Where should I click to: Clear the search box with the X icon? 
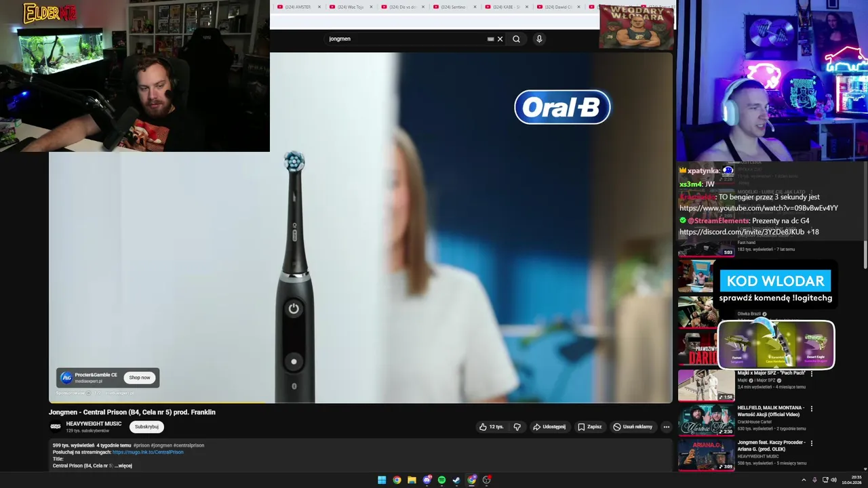(500, 39)
